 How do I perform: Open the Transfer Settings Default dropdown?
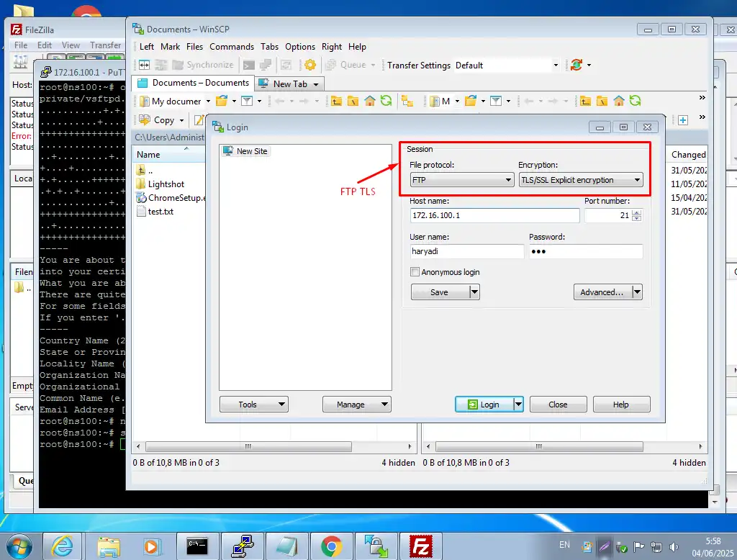[507, 65]
